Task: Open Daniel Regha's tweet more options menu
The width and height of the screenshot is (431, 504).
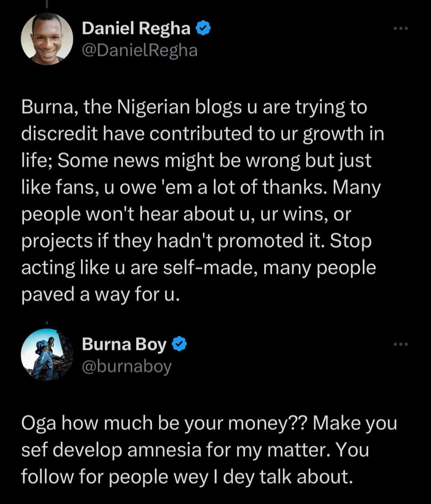Action: pyautogui.click(x=401, y=28)
